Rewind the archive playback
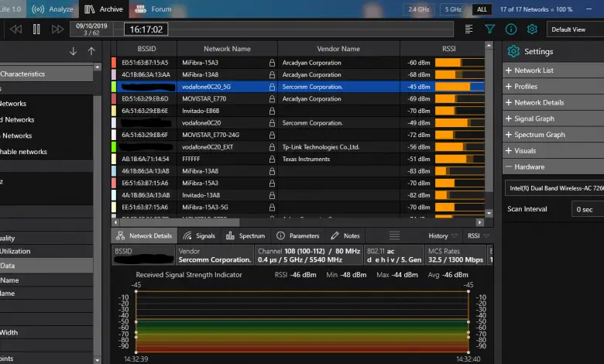Image resolution: width=604 pixels, height=364 pixels. (15, 29)
